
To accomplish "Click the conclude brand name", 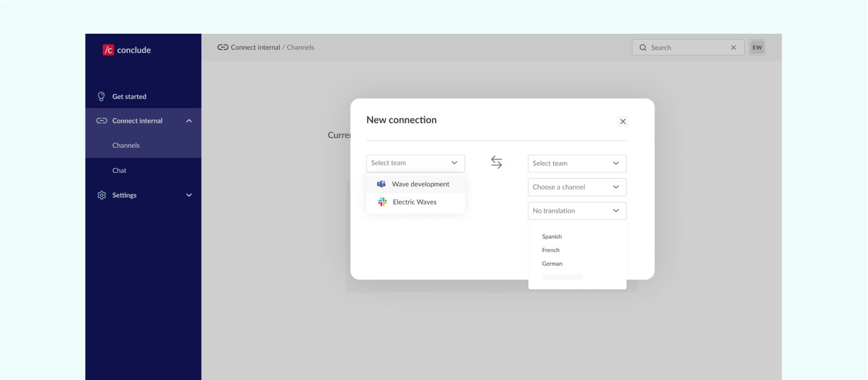I will coord(134,50).
